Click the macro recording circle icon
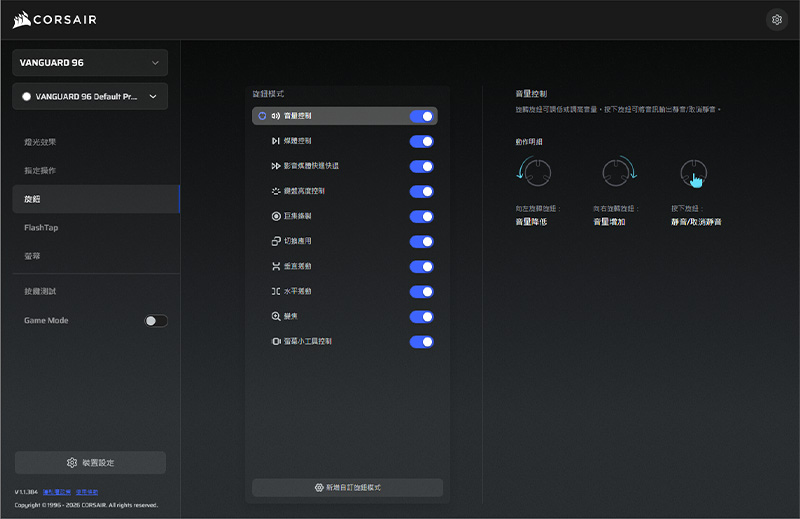This screenshot has height=519, width=800. [x=275, y=216]
